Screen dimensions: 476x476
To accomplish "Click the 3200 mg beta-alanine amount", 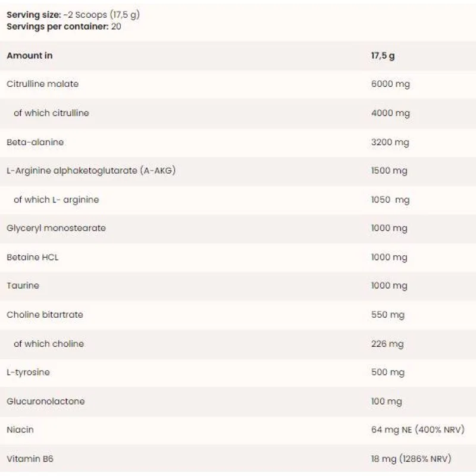I will click(390, 142).
